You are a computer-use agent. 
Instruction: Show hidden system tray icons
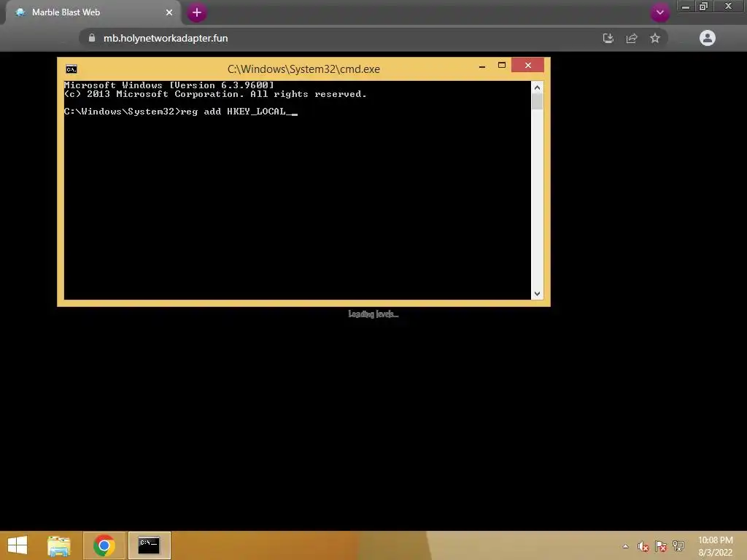625,546
